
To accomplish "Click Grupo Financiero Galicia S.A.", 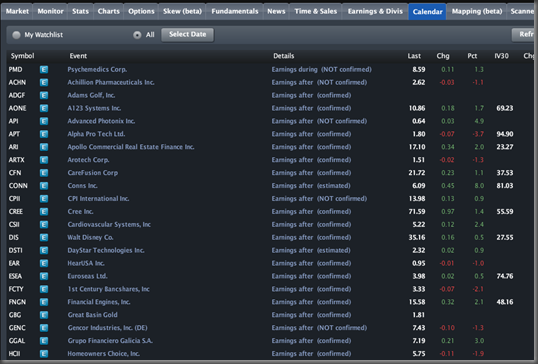I will pyautogui.click(x=110, y=341).
